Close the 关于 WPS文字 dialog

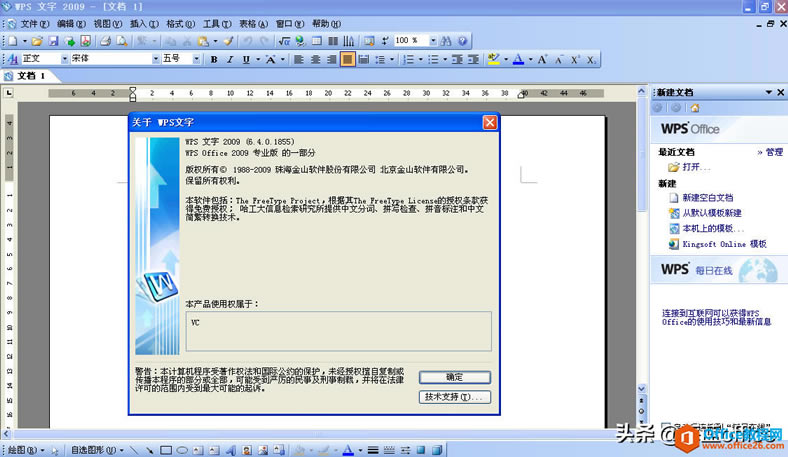[490, 122]
